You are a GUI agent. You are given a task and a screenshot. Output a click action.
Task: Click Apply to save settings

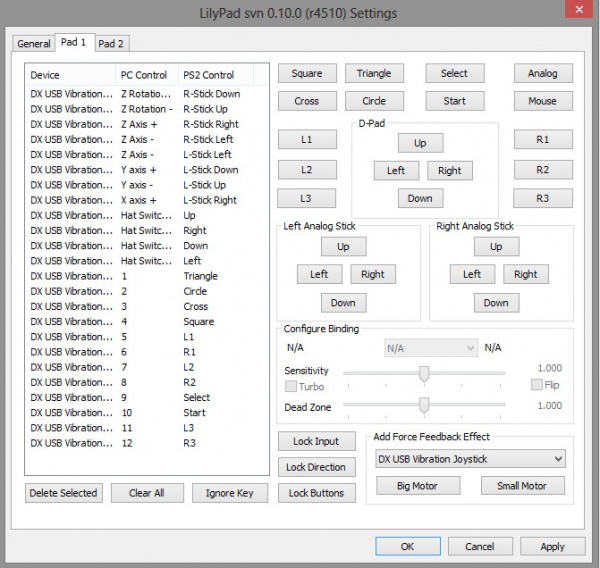coord(552,546)
